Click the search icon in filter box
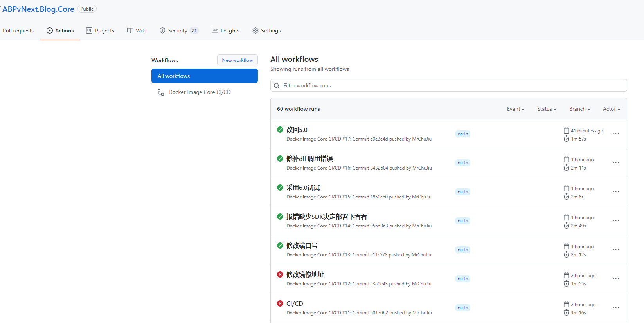 pos(277,86)
